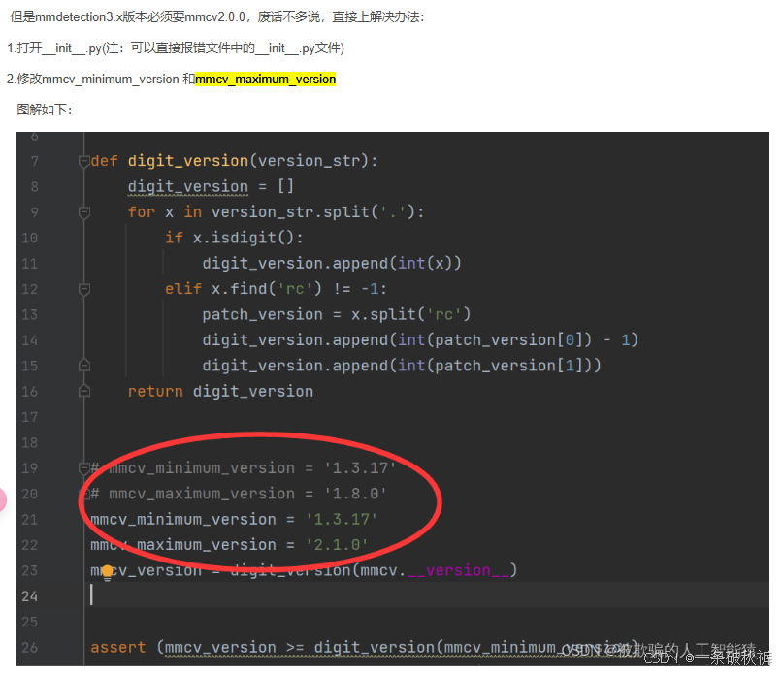Collapse the commented version block at line 19
Image resolution: width=784 pixels, height=674 pixels.
(x=83, y=467)
